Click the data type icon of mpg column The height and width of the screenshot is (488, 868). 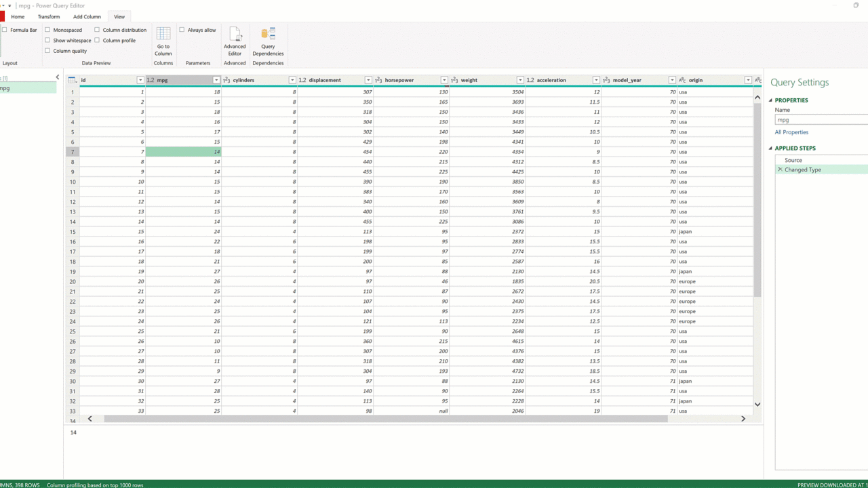(x=151, y=80)
